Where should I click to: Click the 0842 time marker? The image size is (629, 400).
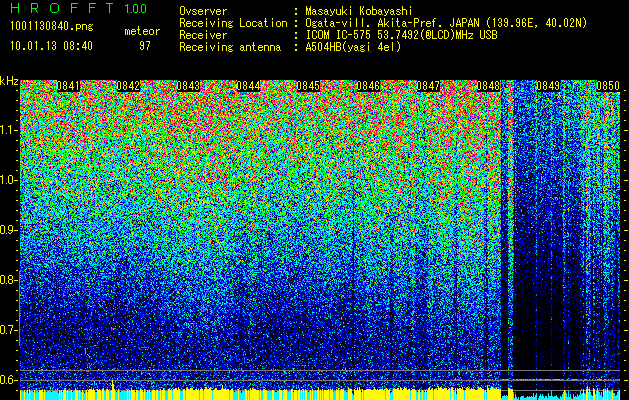128,86
